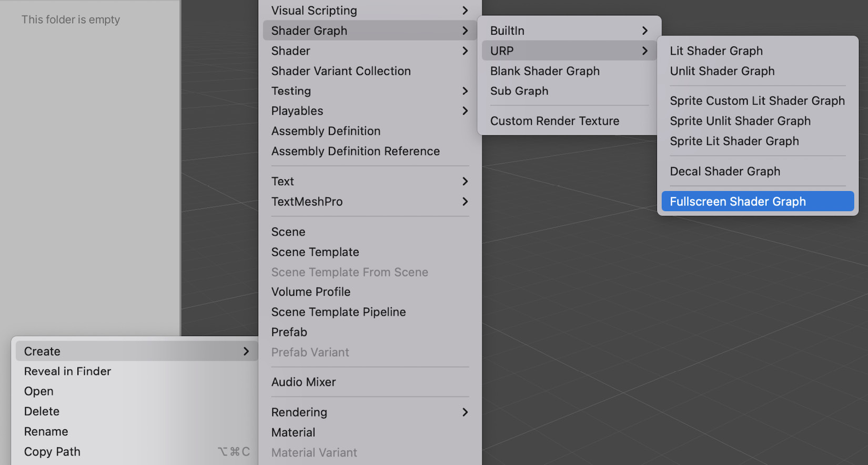Choose Shader Variant Collection
The height and width of the screenshot is (465, 868).
(x=370, y=71)
